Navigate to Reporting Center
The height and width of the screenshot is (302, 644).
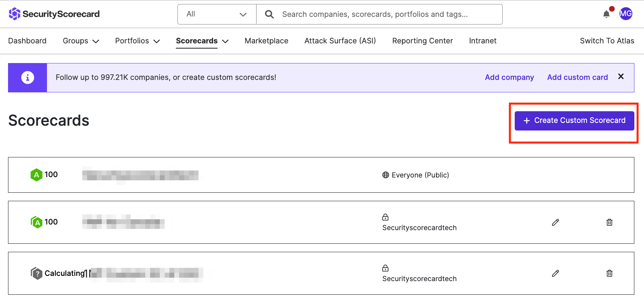point(422,41)
